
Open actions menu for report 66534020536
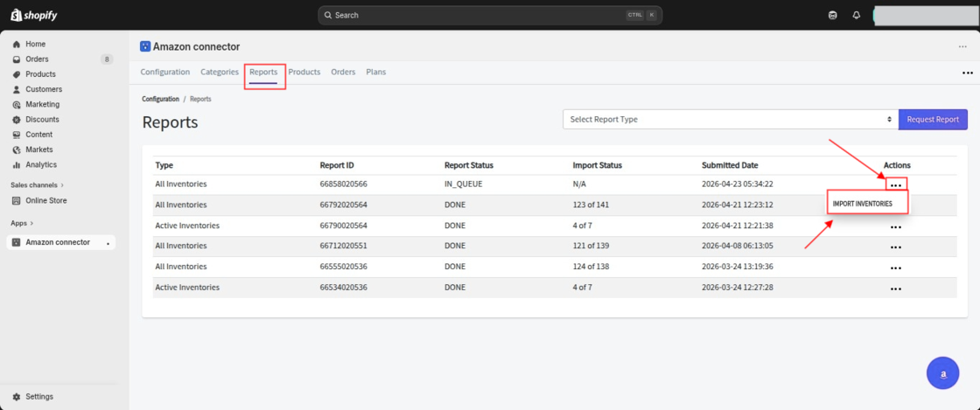(x=895, y=288)
